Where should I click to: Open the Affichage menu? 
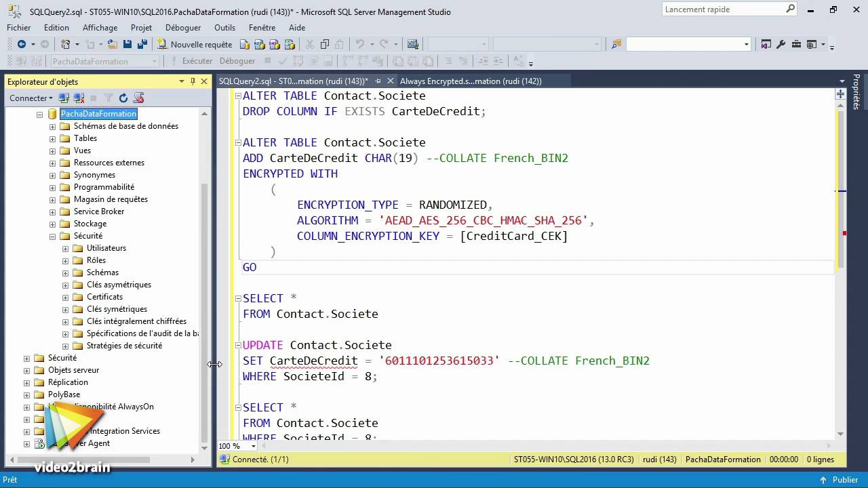click(100, 28)
